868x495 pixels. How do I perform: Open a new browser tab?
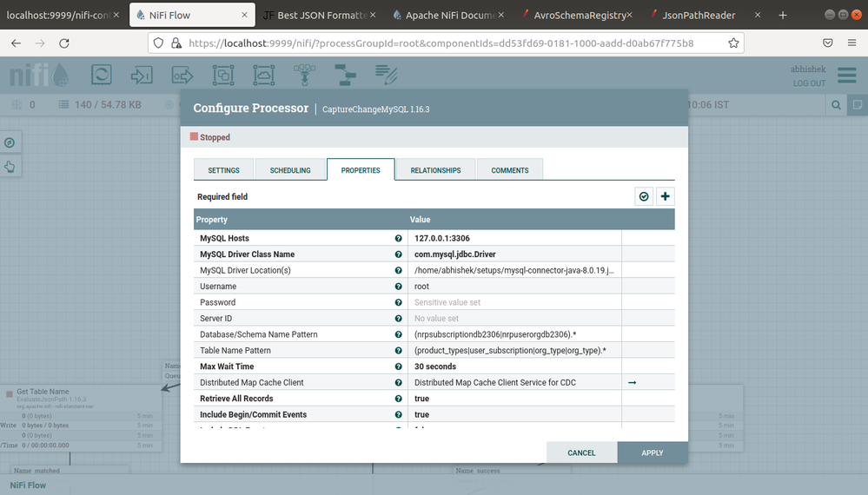point(783,15)
